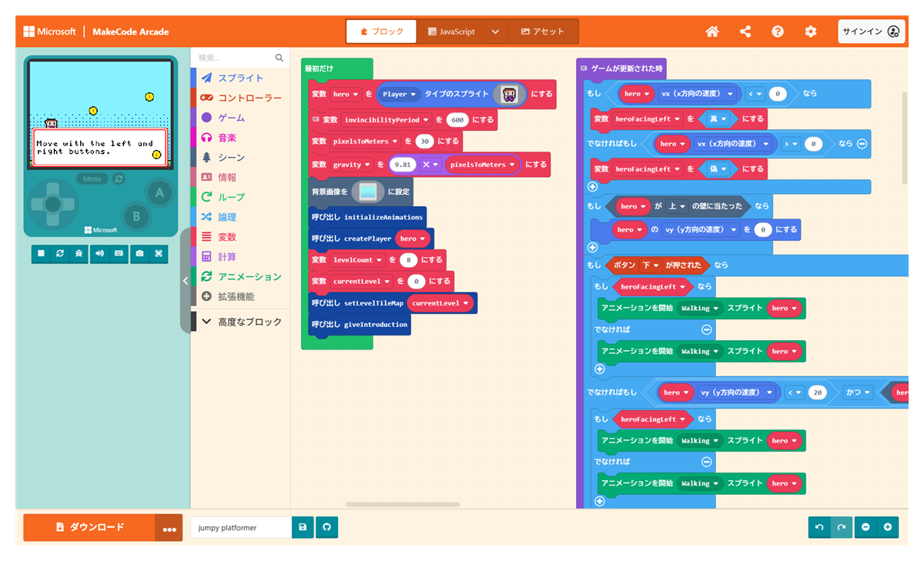Click the ダウンロード button
Viewport: 924px width, 561px height.
[x=89, y=527]
